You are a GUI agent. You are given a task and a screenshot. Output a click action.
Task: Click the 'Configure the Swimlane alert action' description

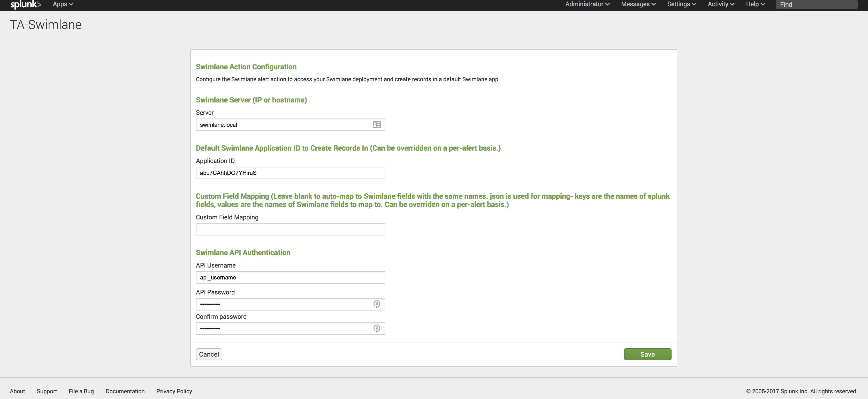point(347,79)
